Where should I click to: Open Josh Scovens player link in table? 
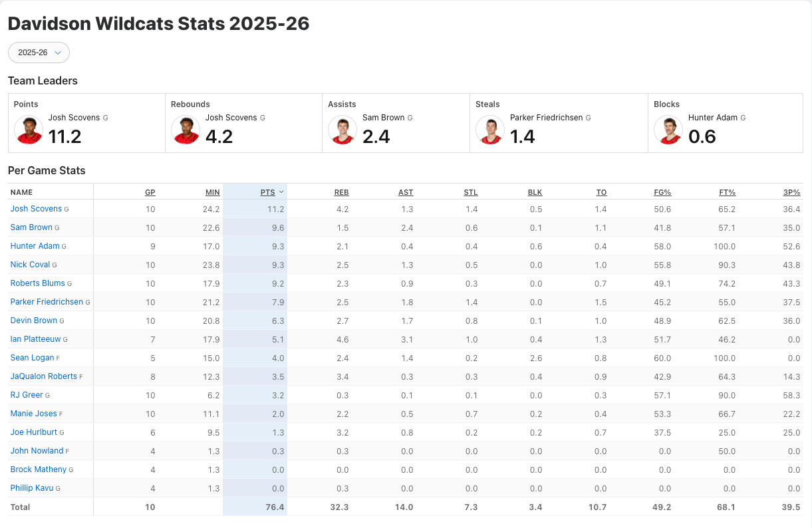click(36, 209)
